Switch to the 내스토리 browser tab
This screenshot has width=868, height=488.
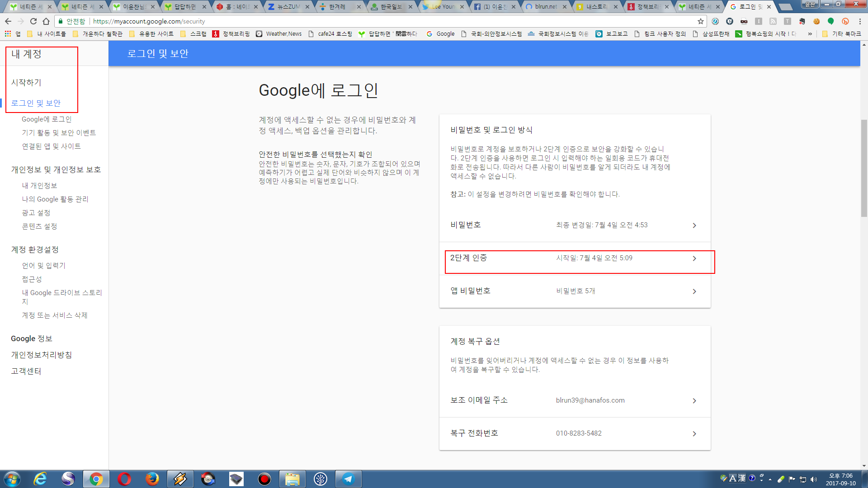(596, 7)
